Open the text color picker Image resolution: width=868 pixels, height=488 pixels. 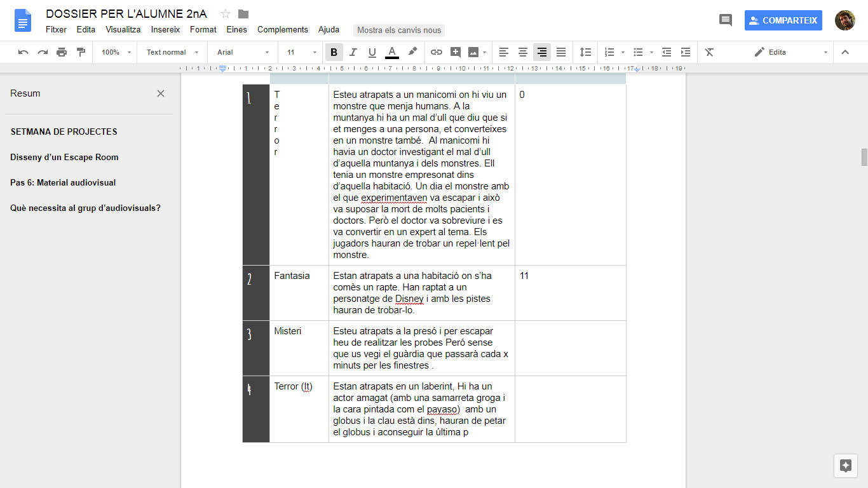392,52
